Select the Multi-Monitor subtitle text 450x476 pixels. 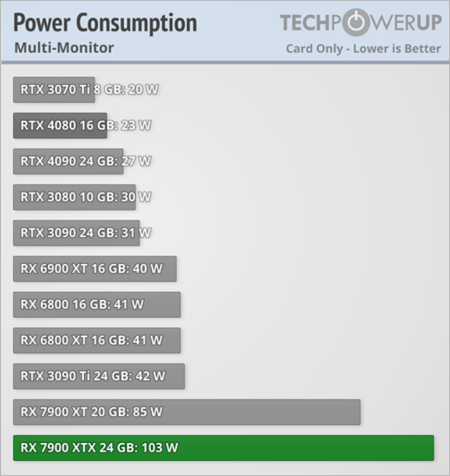coord(64,49)
